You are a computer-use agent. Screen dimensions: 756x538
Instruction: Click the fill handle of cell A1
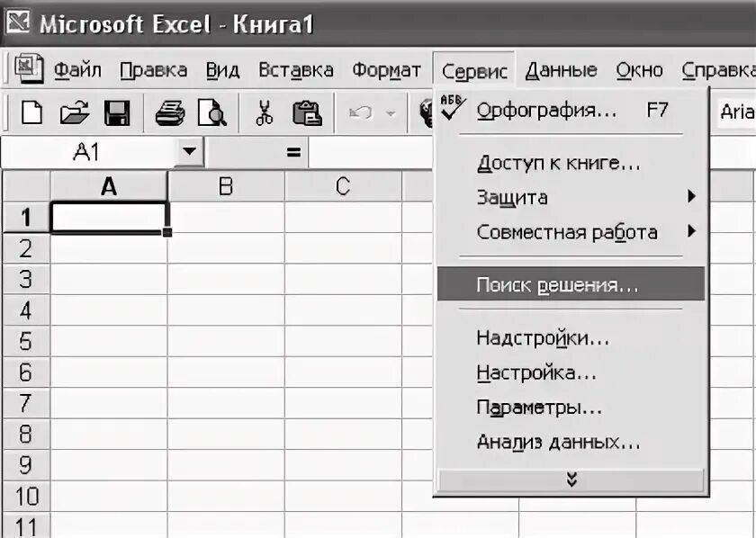pyautogui.click(x=167, y=232)
